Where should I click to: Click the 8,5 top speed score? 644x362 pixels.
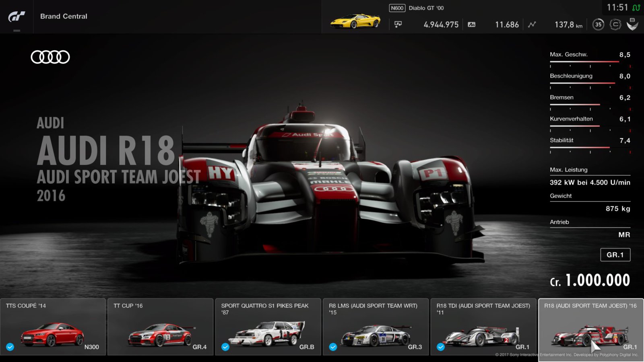tap(625, 55)
